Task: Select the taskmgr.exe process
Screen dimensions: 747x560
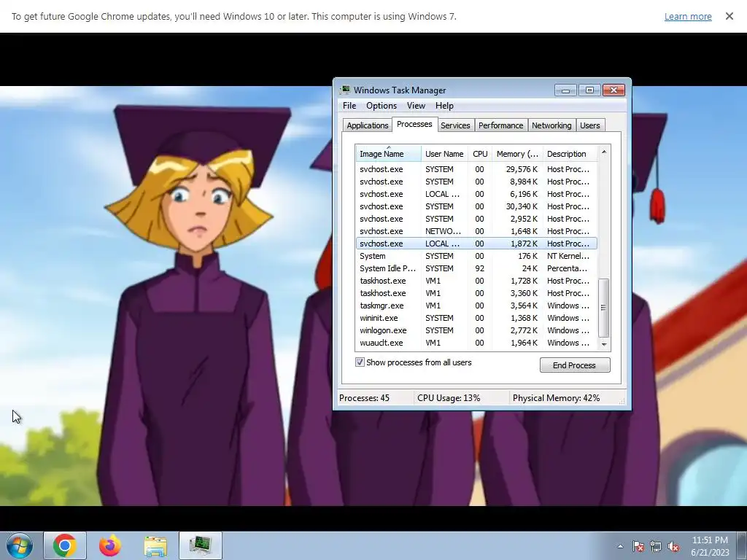Action: (476, 306)
